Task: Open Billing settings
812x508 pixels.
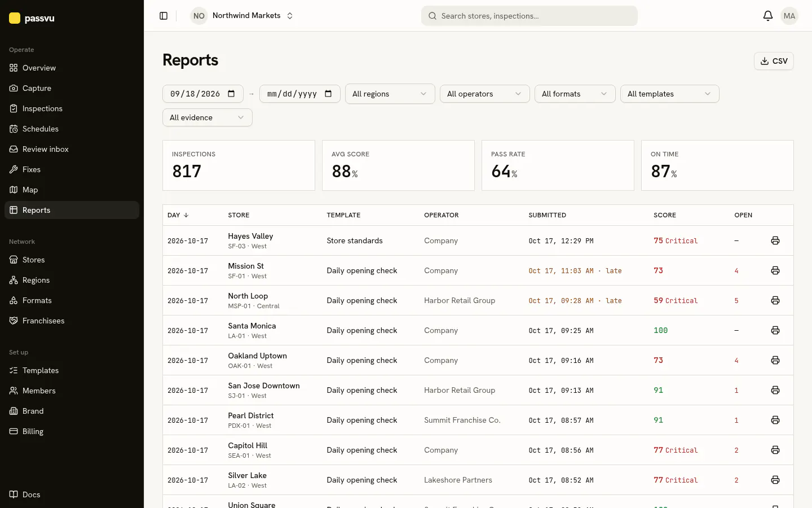Action: point(72,431)
